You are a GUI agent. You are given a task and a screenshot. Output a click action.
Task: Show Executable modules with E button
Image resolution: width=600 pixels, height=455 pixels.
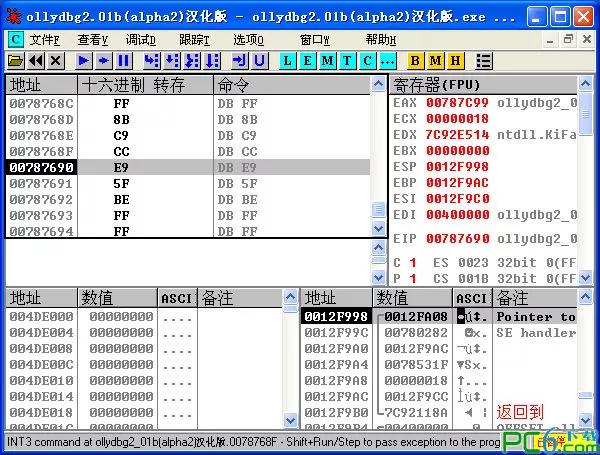tap(308, 61)
